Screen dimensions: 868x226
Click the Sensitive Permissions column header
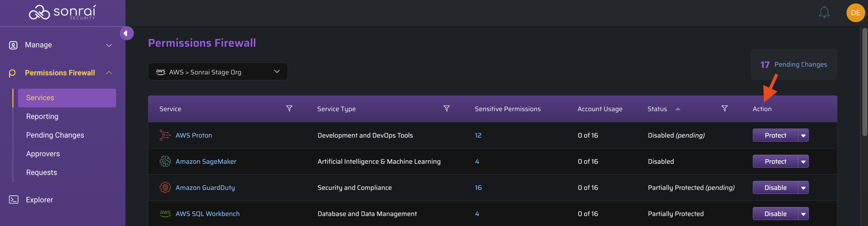click(507, 109)
